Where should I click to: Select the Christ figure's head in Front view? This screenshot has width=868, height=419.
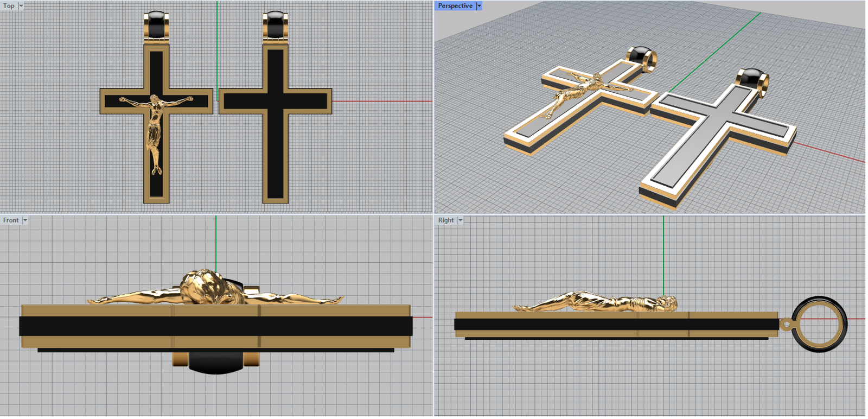point(203,286)
